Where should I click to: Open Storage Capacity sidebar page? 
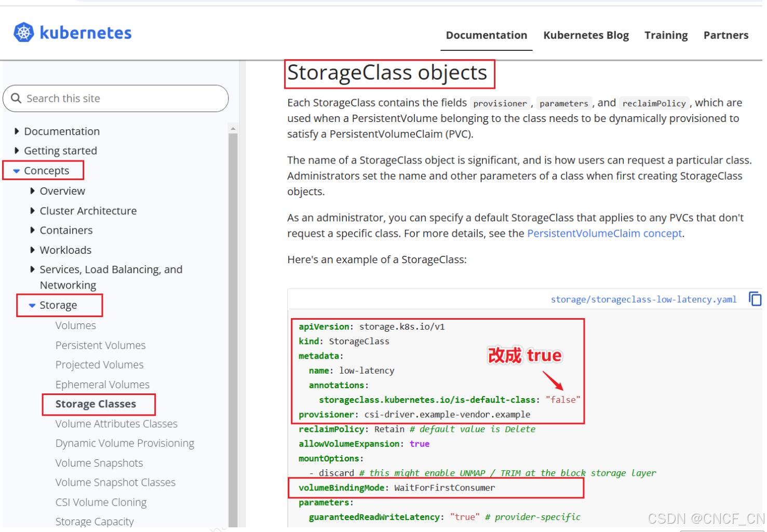95,522
